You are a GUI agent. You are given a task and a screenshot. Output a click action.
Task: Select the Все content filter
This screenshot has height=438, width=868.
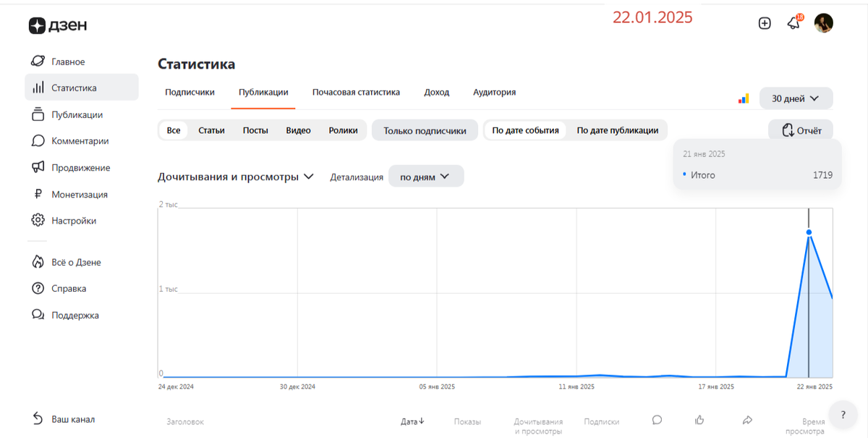(174, 130)
